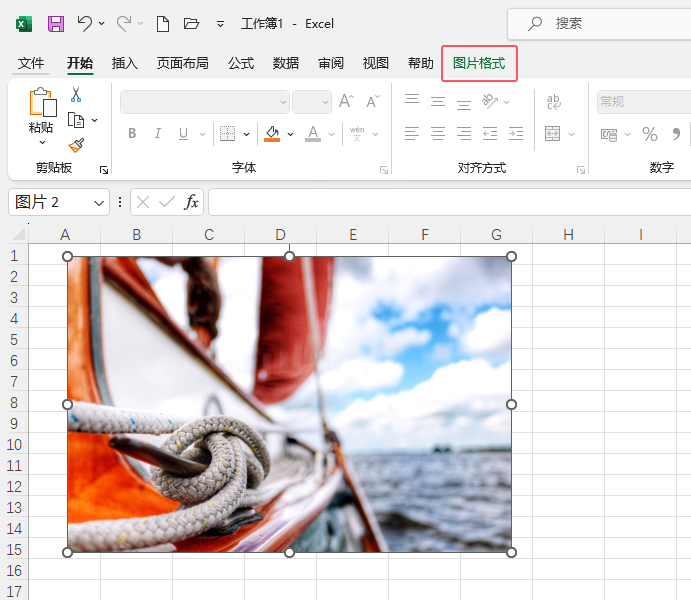691x600 pixels.
Task: Expand the fill color dropdown arrow
Action: tap(290, 134)
